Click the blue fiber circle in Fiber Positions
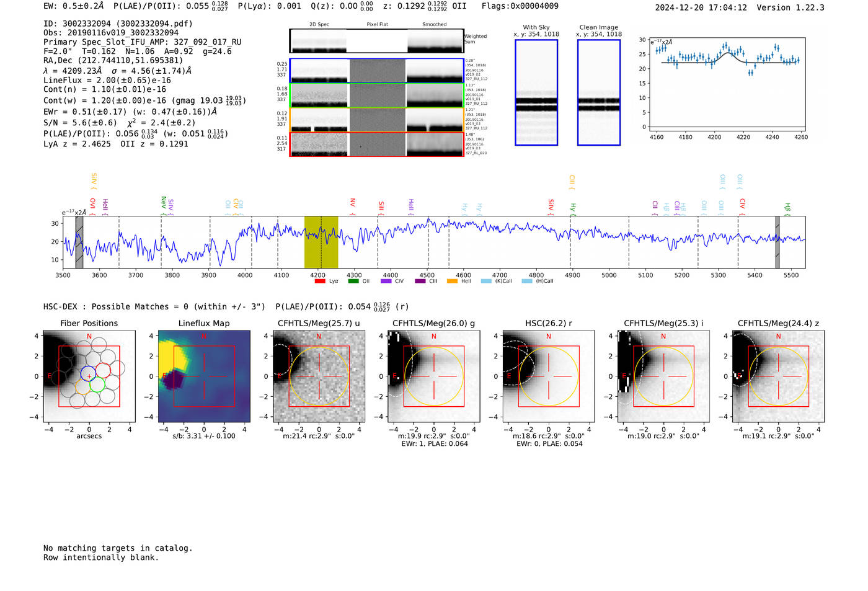This screenshot has height=591, width=868. pos(89,373)
